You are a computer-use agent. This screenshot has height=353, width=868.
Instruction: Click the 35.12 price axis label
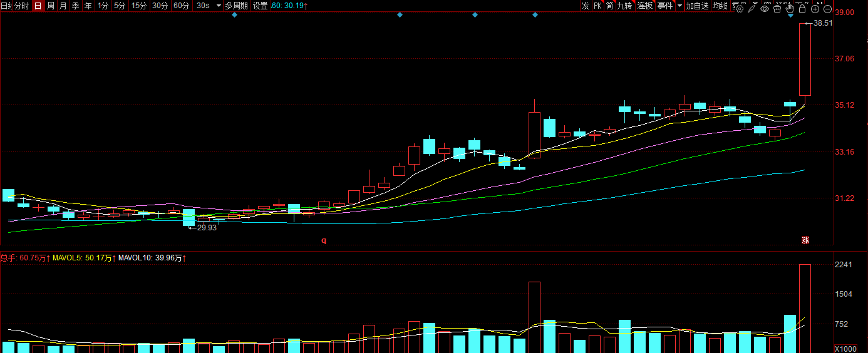pos(845,105)
